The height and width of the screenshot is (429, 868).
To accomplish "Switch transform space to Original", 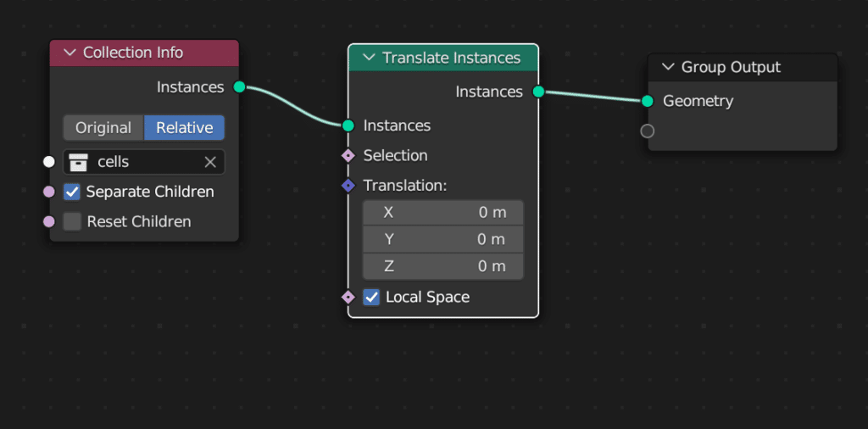I will click(103, 128).
